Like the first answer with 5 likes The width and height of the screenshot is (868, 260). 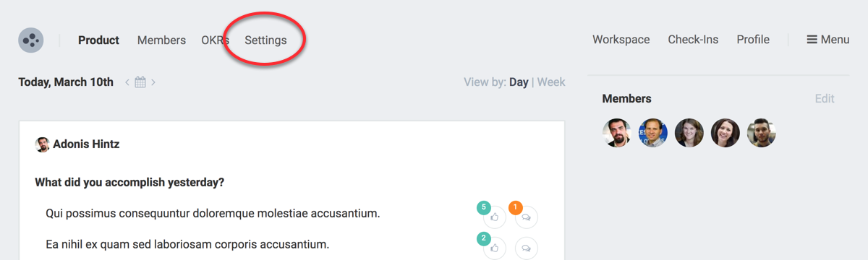coord(495,217)
